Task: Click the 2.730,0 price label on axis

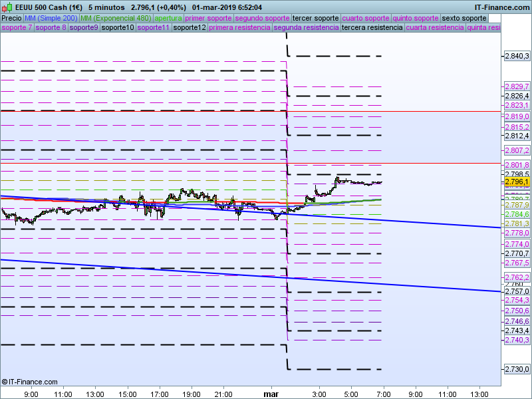Action: [517, 370]
